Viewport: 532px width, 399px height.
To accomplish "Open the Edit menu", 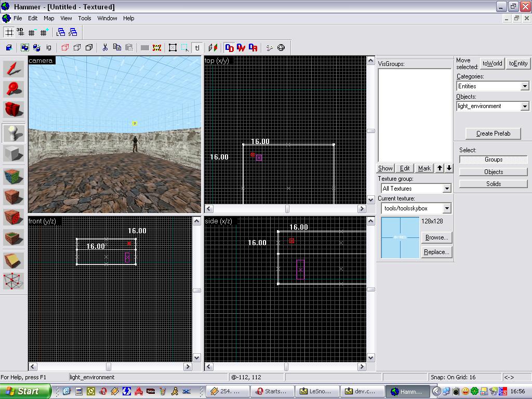I will coord(33,18).
